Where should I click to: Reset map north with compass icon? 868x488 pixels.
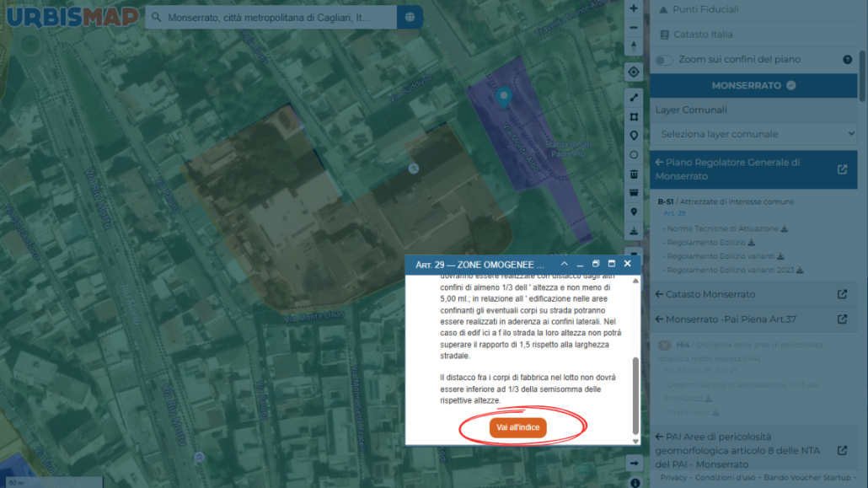[x=634, y=46]
